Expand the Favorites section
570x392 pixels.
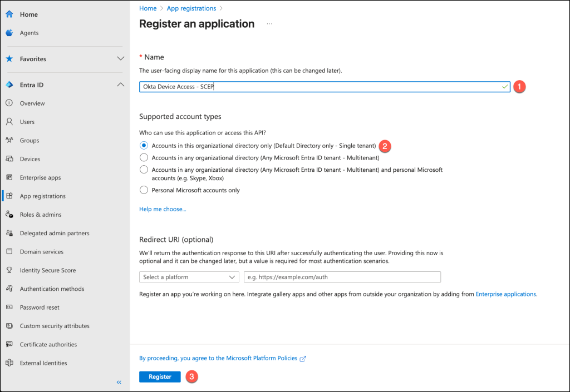click(120, 59)
